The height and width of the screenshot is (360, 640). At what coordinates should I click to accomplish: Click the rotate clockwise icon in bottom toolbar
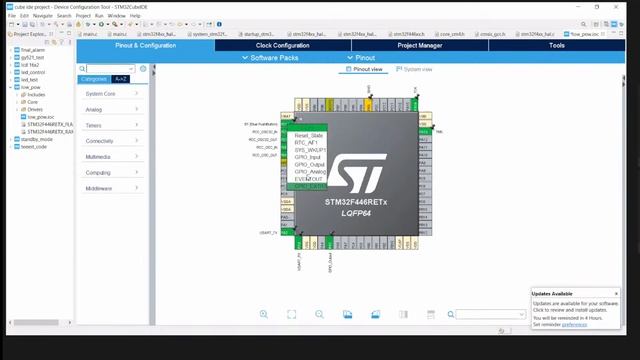pos(347,314)
